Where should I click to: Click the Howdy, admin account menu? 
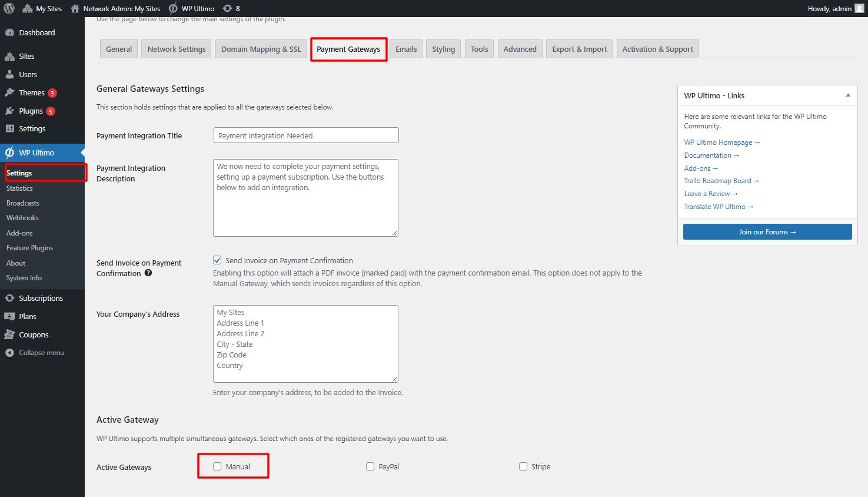pos(836,8)
